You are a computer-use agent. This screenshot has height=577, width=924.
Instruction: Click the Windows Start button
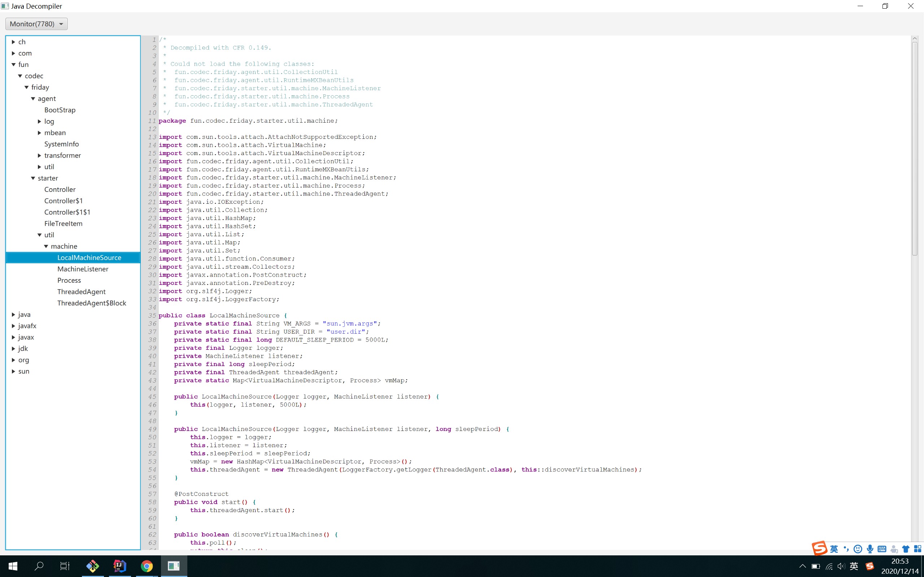(12, 566)
